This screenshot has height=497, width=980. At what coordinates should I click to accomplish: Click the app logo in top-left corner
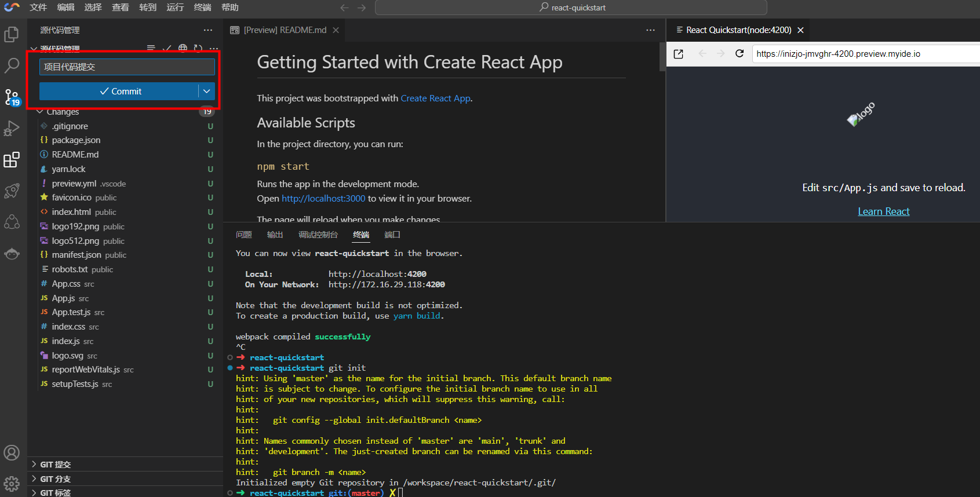point(12,7)
